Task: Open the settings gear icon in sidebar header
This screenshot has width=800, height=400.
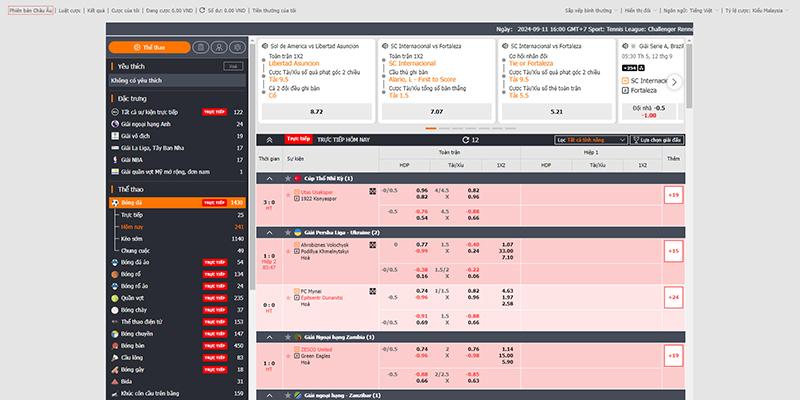Action: 237,47
